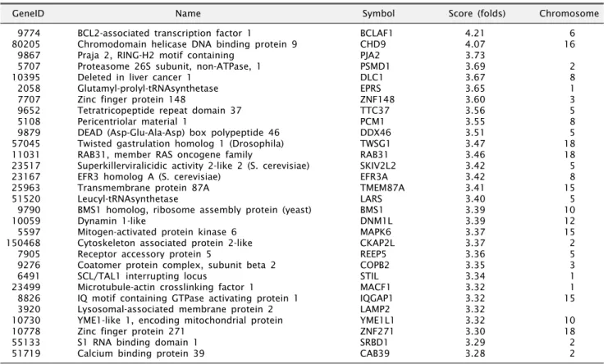Click the symbol DNM1L
Image resolution: width=608 pixels, height=364 pixels.
coord(376,221)
